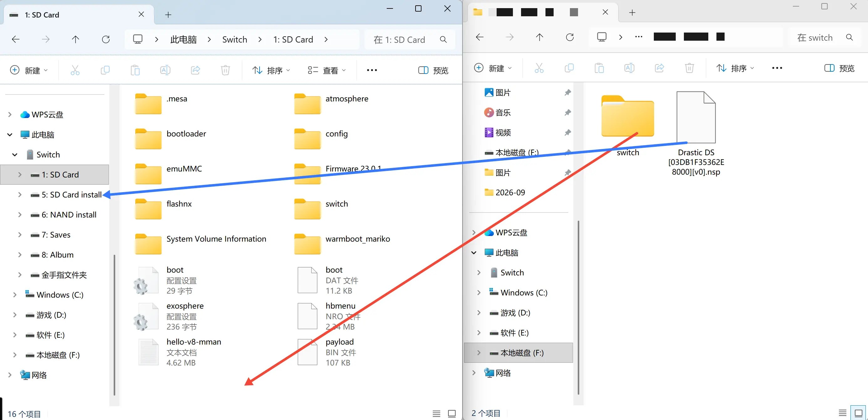This screenshot has height=420, width=868.
Task: Open 新建 dropdown in left window
Action: [29, 70]
